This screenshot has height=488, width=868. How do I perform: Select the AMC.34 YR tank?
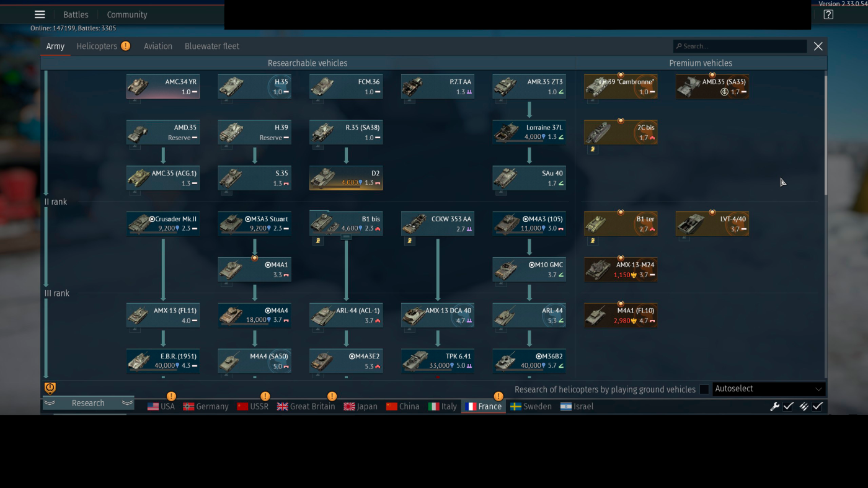point(163,87)
